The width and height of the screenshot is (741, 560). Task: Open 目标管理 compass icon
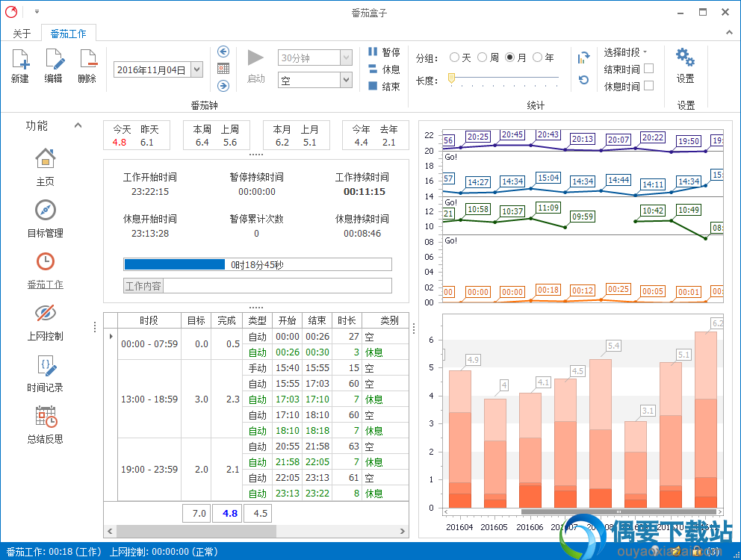pyautogui.click(x=46, y=219)
